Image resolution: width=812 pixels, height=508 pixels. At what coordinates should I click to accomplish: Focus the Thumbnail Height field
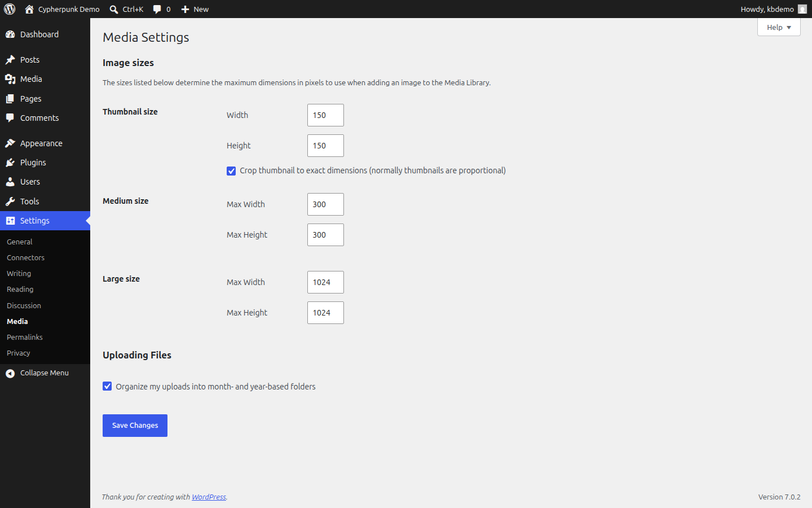point(325,146)
